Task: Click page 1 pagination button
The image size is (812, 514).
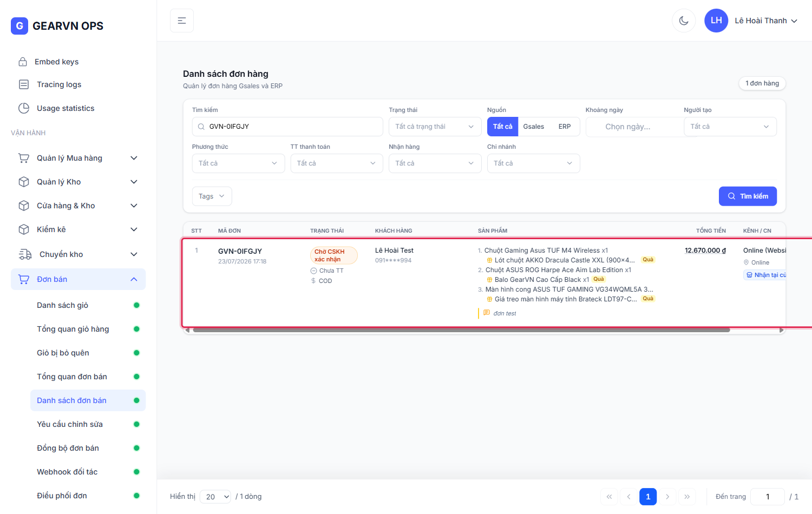Action: click(x=648, y=497)
